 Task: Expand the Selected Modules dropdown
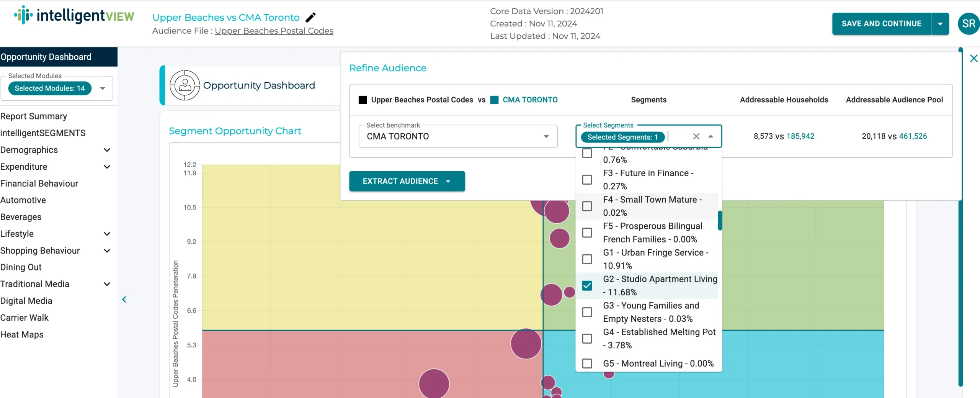coord(102,88)
